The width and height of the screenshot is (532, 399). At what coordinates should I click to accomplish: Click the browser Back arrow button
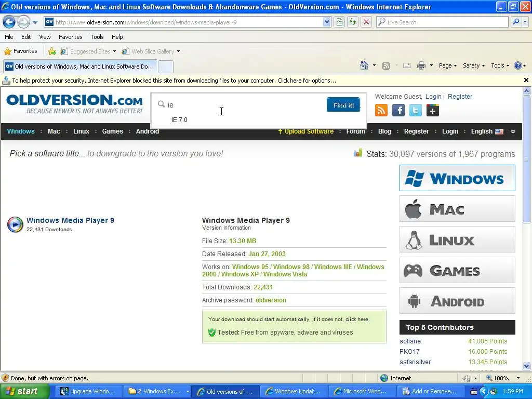[9, 22]
